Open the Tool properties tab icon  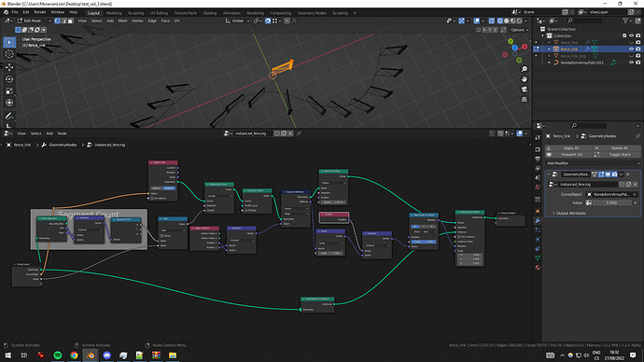coord(538,137)
